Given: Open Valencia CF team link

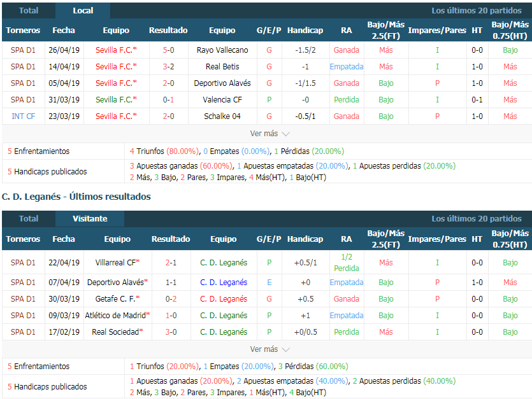Looking at the screenshot, I should [x=222, y=100].
